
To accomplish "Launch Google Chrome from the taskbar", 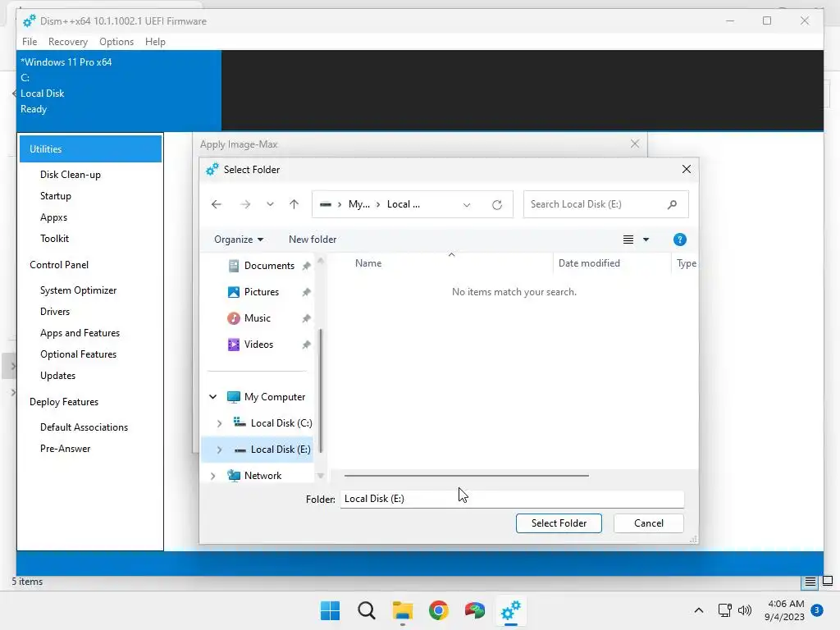I will click(x=438, y=610).
